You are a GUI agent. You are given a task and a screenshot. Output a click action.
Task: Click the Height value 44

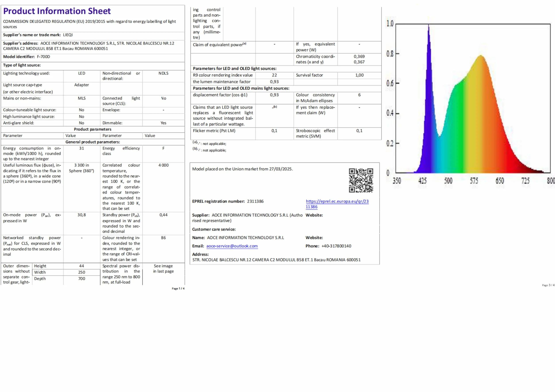(x=81, y=266)
